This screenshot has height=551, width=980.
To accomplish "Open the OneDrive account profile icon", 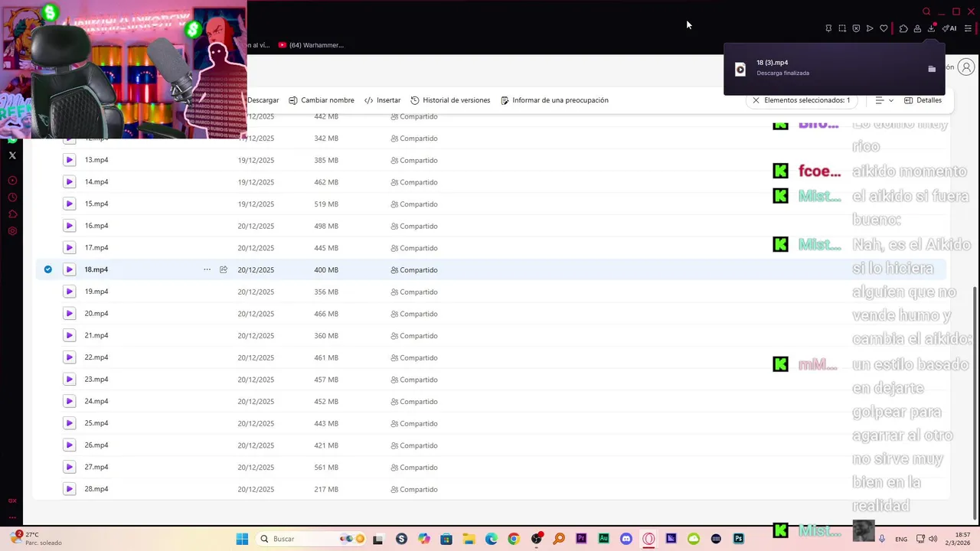I will 967,67.
